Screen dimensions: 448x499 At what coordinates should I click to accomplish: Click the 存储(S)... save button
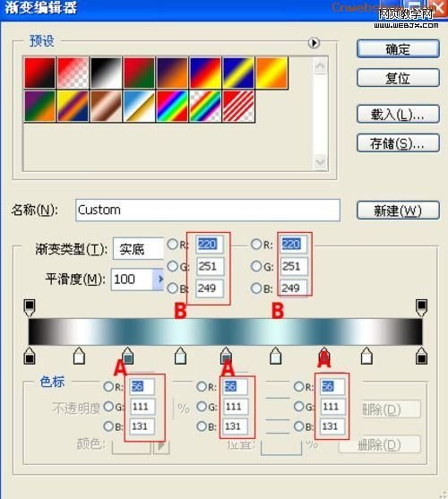tap(398, 143)
